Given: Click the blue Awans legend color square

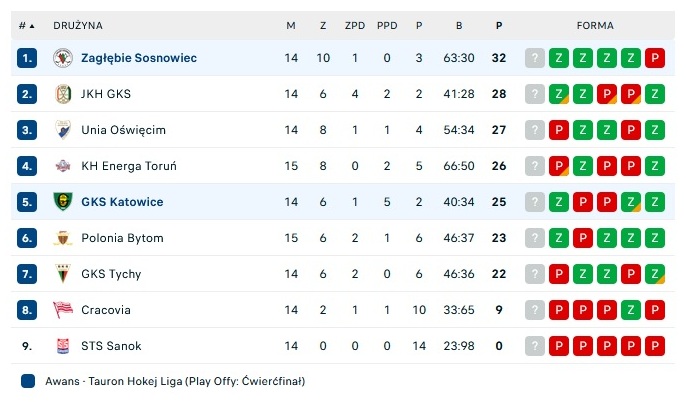Looking at the screenshot, I should (x=27, y=381).
